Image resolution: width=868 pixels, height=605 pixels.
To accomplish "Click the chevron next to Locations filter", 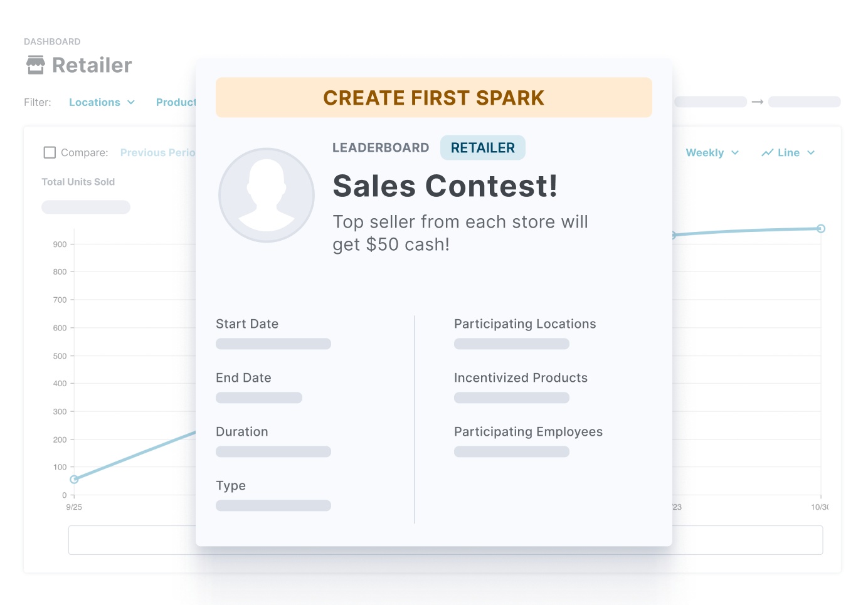I will coord(132,102).
